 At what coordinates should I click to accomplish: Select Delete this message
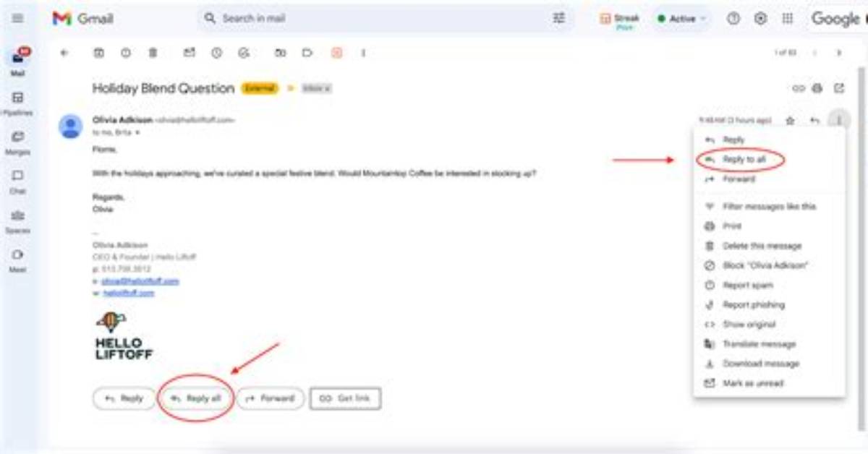click(x=768, y=246)
